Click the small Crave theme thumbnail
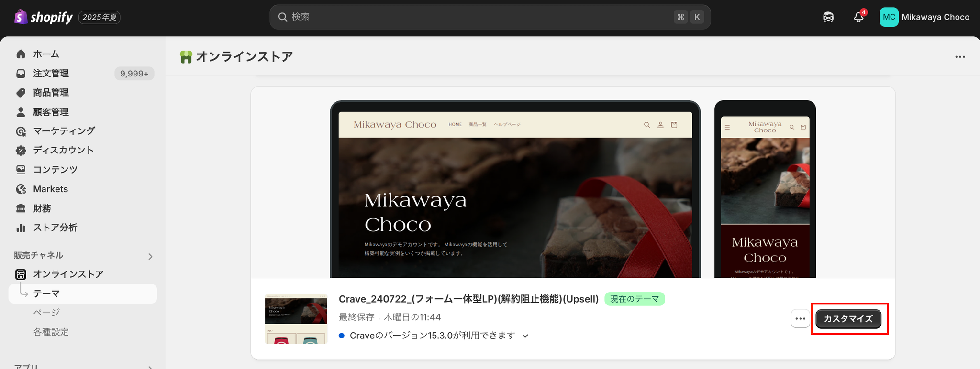This screenshot has height=369, width=980. tap(296, 319)
